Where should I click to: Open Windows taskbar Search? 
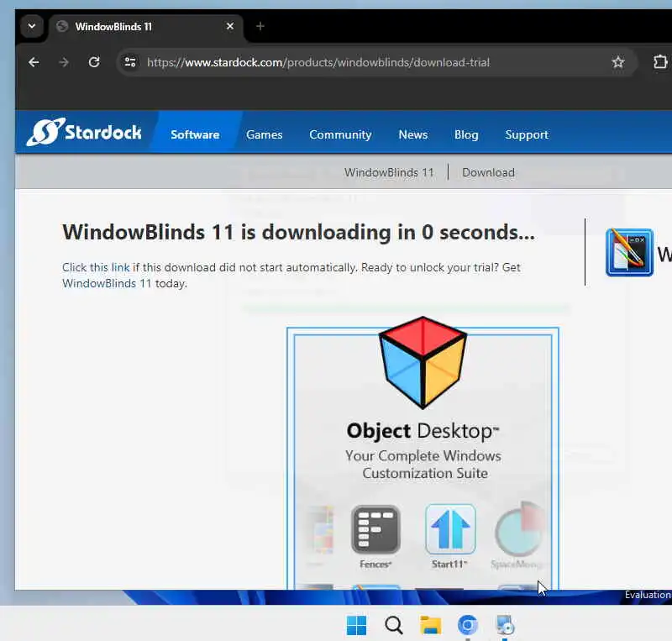[x=393, y=626]
